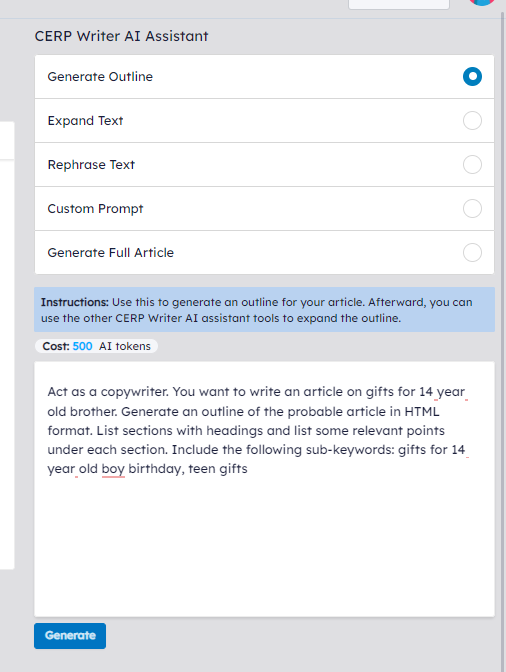Click the Generate Outline option label
The width and height of the screenshot is (506, 672).
click(x=100, y=77)
